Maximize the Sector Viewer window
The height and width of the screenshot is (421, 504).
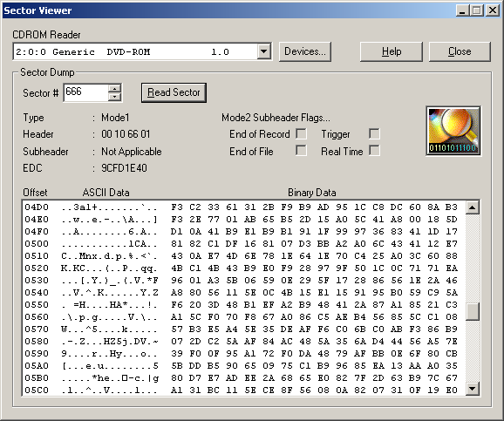(477, 10)
